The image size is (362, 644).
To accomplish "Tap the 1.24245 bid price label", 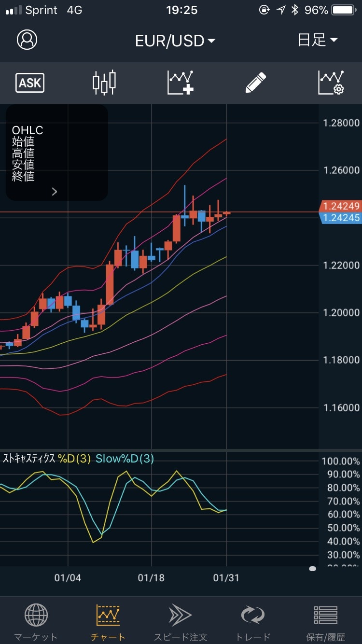I will click(341, 218).
